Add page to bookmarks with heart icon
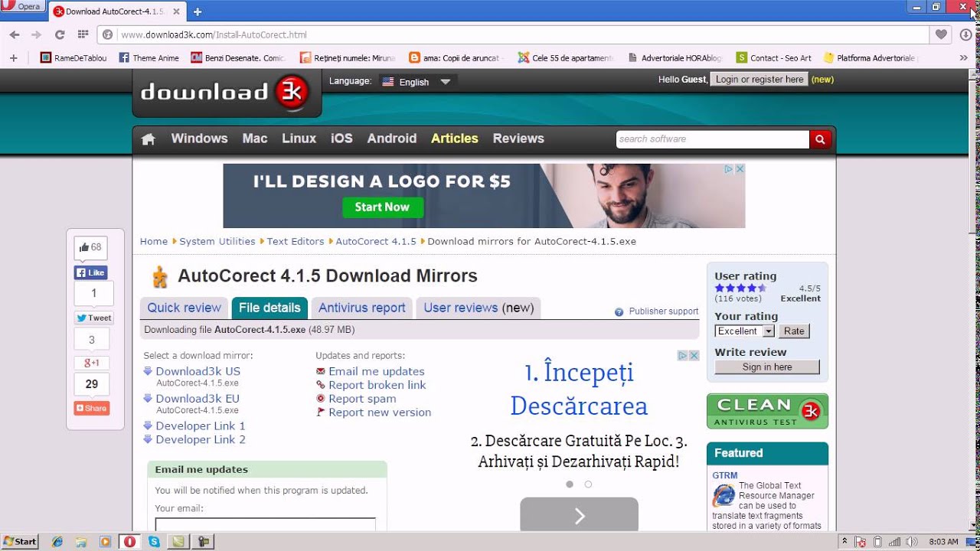Image resolution: width=980 pixels, height=551 pixels. [941, 34]
